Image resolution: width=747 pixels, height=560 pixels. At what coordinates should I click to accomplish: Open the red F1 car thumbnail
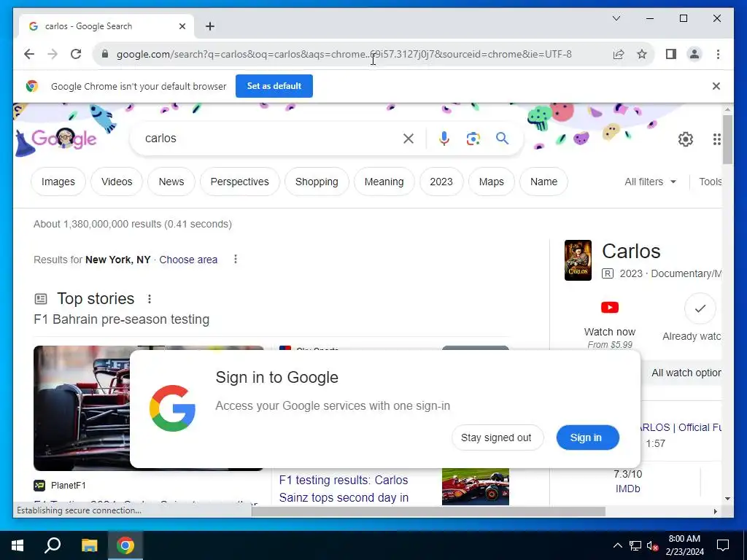point(476,486)
